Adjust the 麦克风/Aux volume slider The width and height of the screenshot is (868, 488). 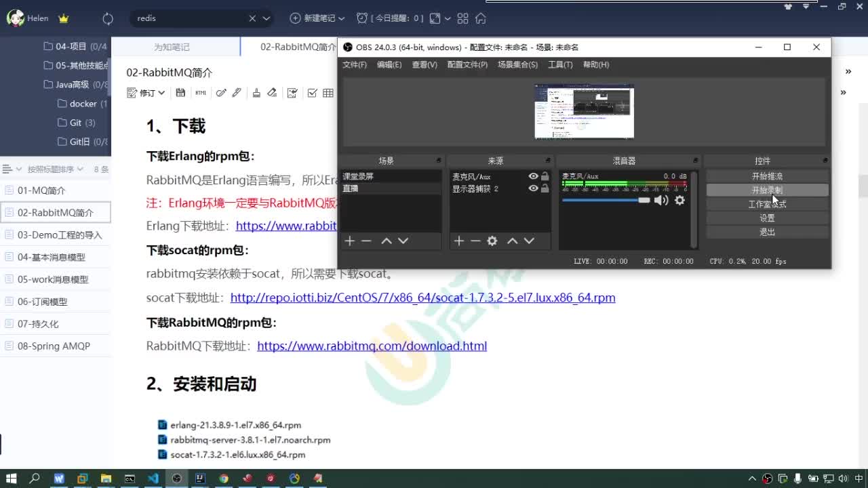click(606, 200)
